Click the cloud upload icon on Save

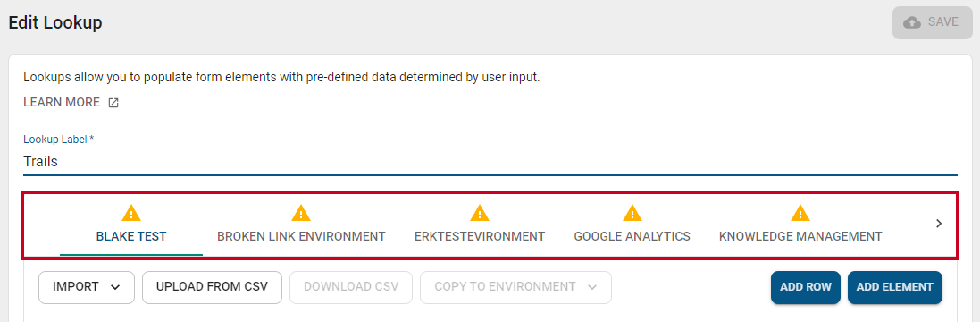click(x=912, y=22)
